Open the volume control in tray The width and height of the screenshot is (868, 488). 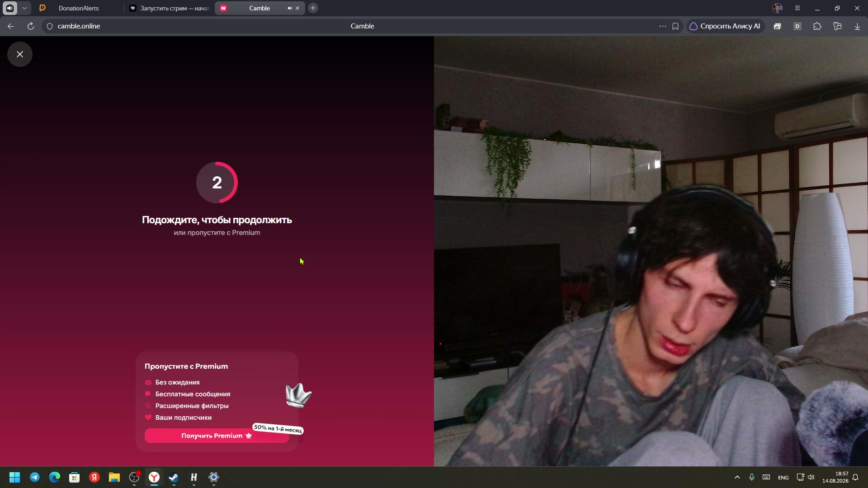(811, 477)
